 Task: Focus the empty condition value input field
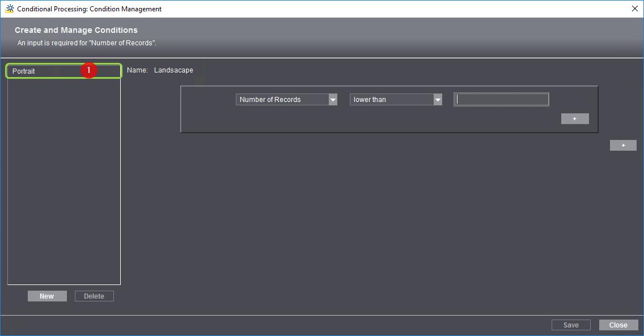click(x=501, y=100)
